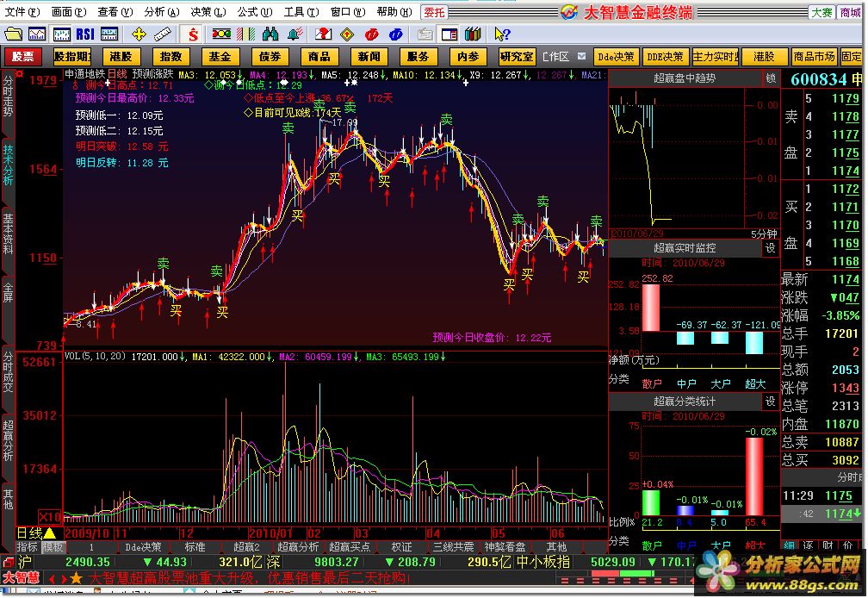
Task: Open the books library icon
Action: (x=473, y=34)
